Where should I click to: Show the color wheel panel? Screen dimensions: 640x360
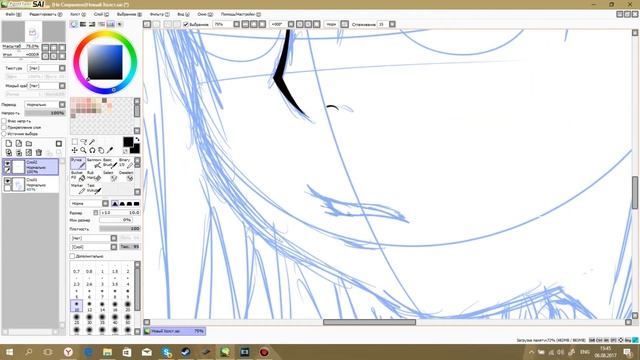pos(74,24)
